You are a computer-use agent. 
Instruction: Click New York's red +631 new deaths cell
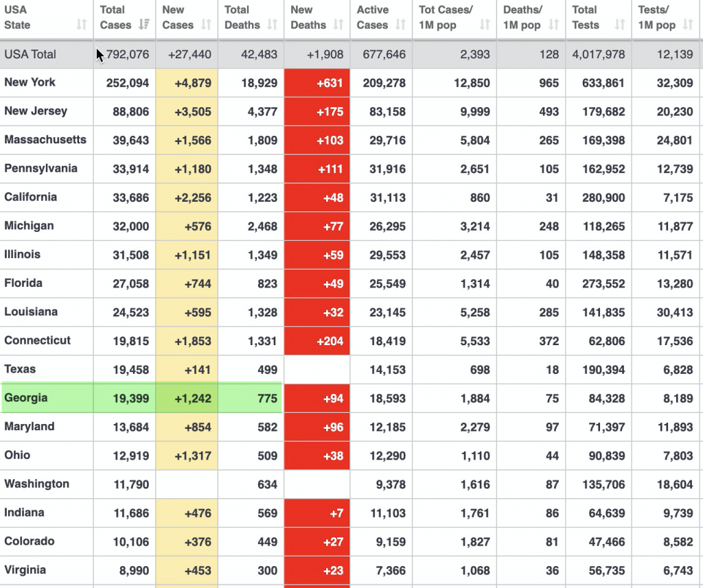click(x=317, y=83)
